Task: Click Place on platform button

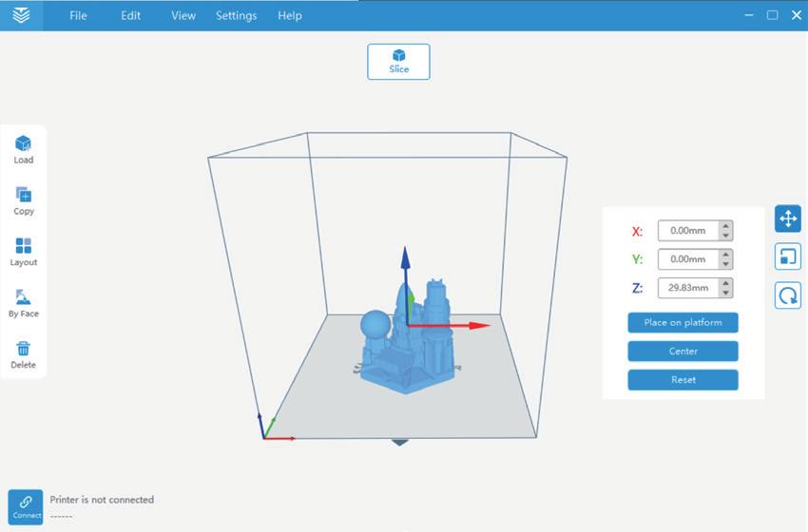Action: 683,322
